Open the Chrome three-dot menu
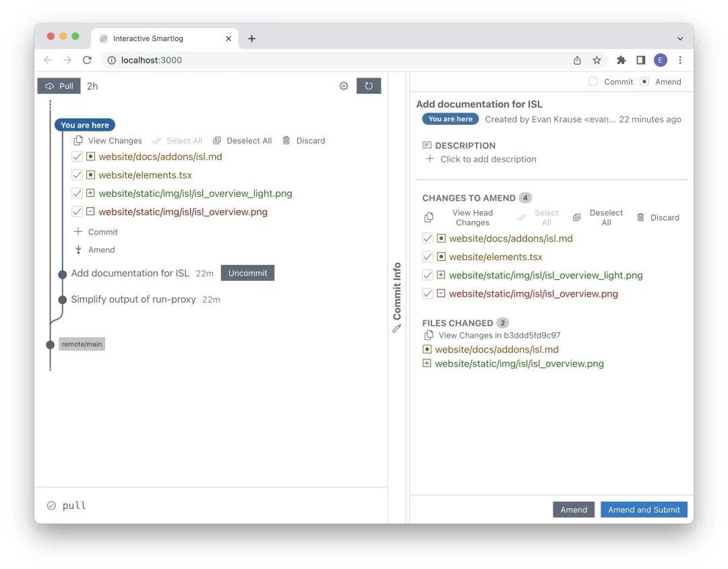The height and width of the screenshot is (569, 728). (680, 60)
